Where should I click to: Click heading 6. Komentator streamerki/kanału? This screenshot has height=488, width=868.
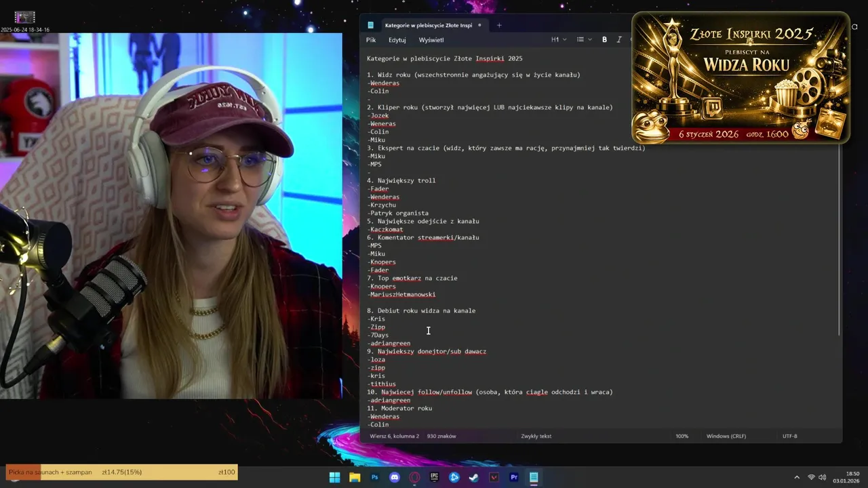pos(423,237)
